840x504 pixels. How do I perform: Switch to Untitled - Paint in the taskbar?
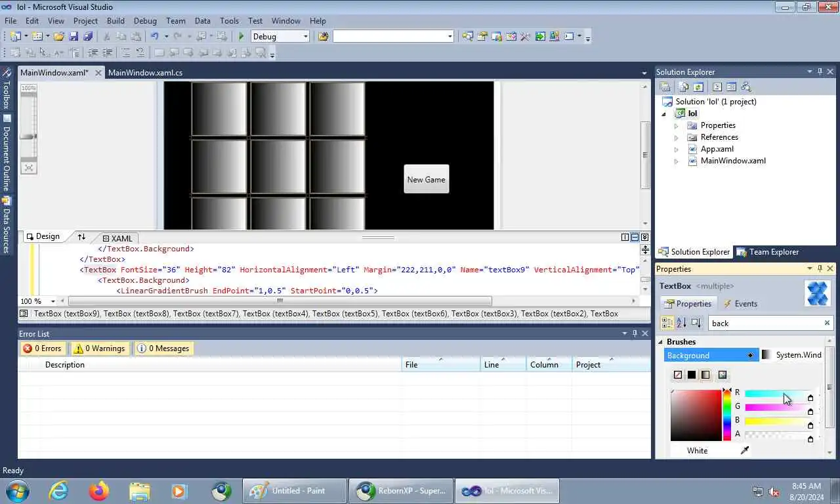point(295,491)
